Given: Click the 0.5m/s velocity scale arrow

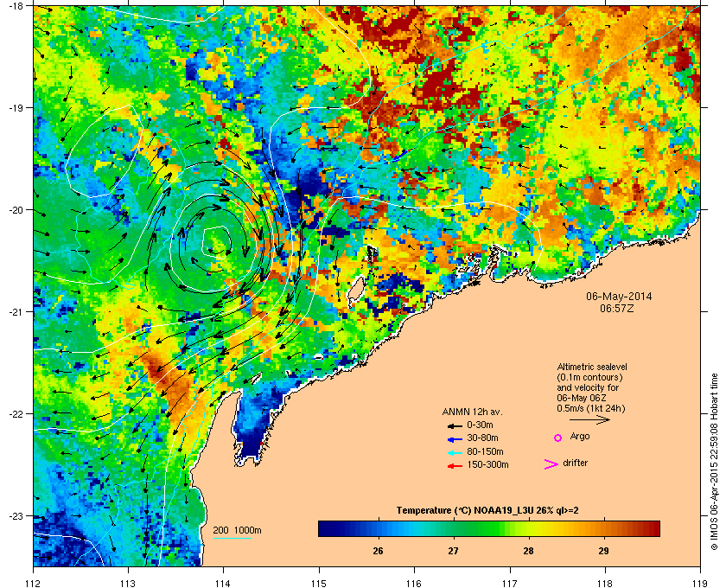Looking at the screenshot, I should (x=589, y=419).
